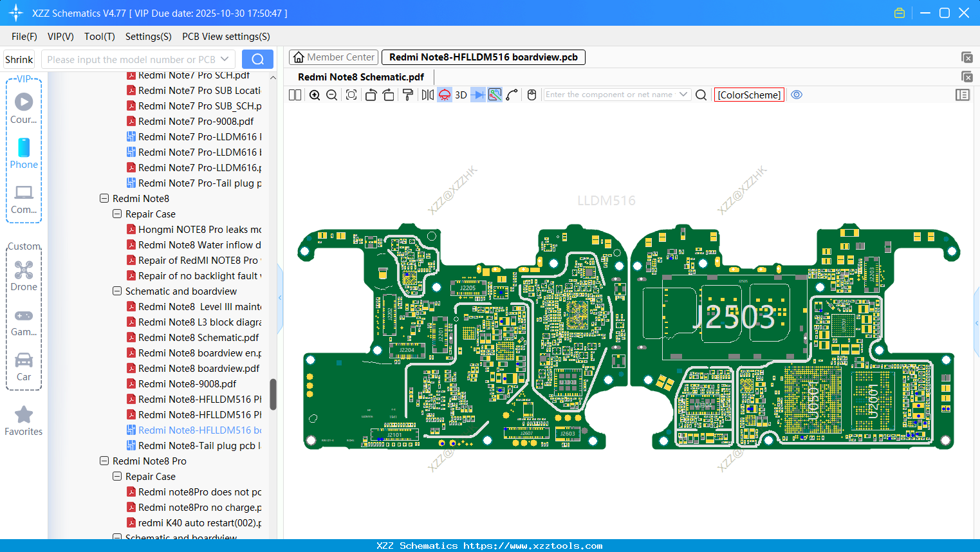Open Redmi Note8 Schematic.pdf in tree

(x=193, y=338)
